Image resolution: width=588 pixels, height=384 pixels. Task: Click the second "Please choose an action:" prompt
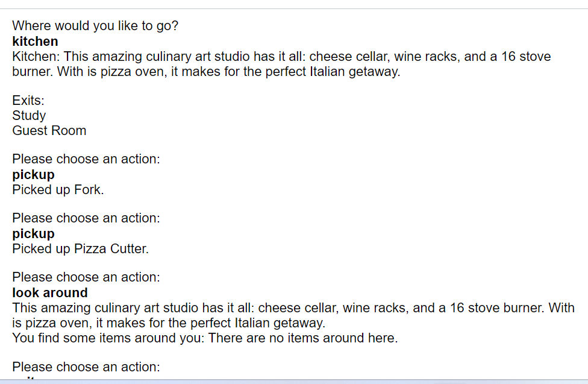tap(86, 218)
